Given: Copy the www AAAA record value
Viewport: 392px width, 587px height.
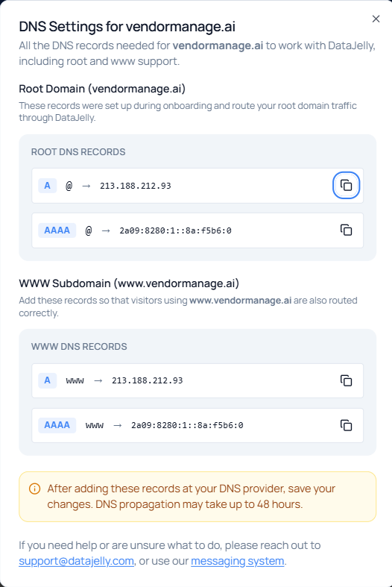Looking at the screenshot, I should (346, 425).
